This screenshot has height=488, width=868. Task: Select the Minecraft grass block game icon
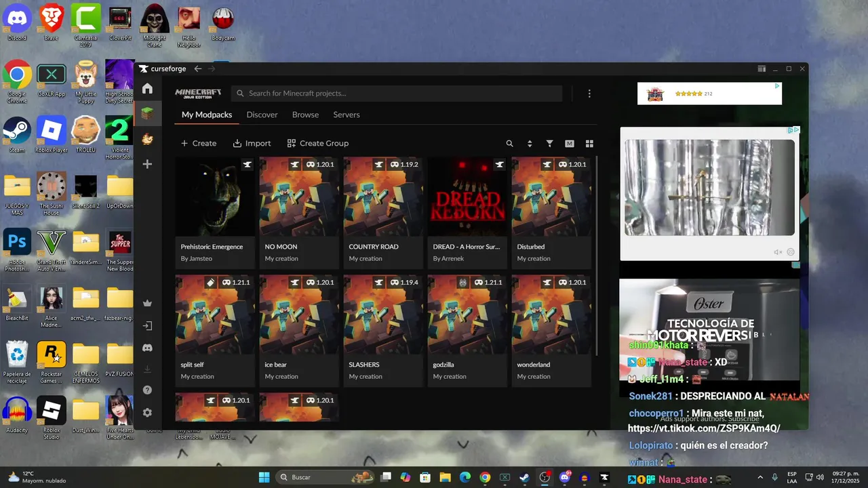coord(147,113)
